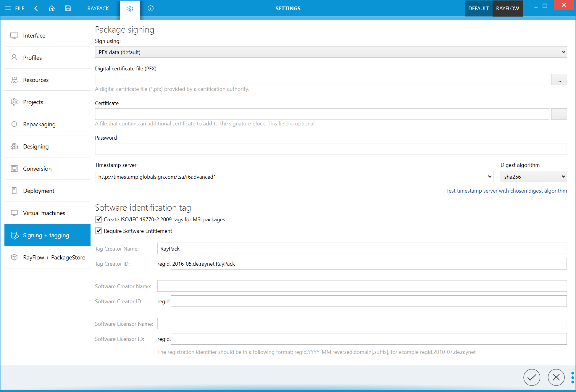Toggle Create ISO/IEC 19770-2:2009 tags checkbox
Viewport: 576px width, 392px height.
[x=99, y=219]
